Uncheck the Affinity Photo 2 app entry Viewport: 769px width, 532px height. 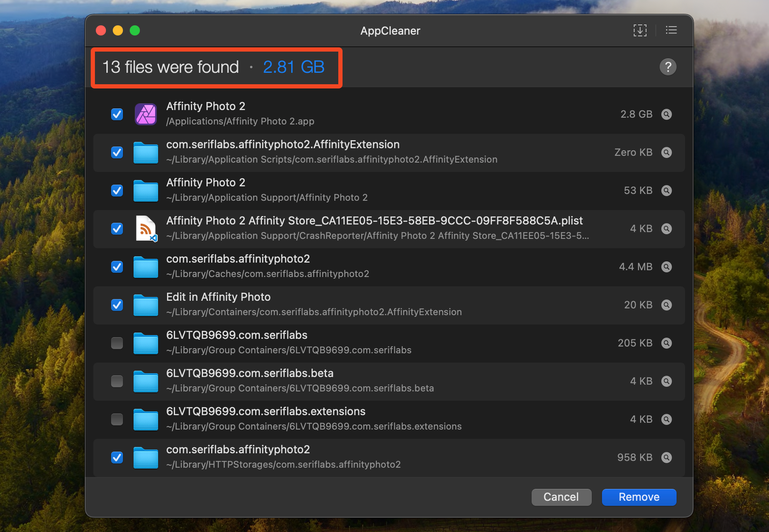pyautogui.click(x=117, y=114)
